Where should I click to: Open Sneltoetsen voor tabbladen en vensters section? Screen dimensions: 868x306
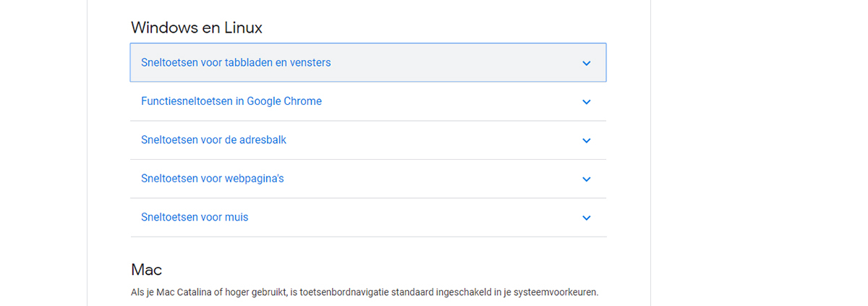point(368,62)
